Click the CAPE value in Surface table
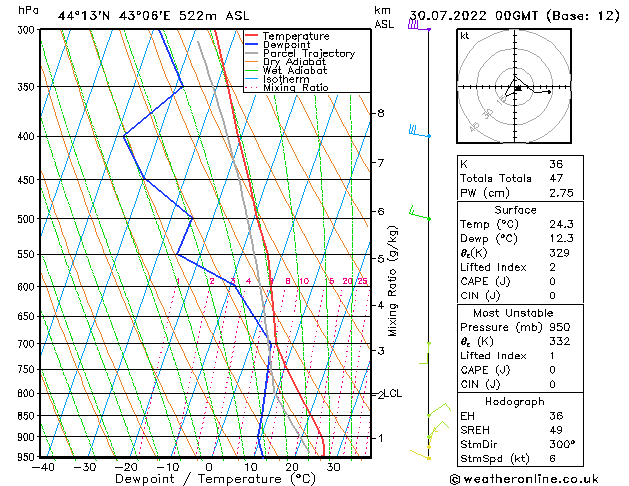Viewport: 629px width, 486px height. pyautogui.click(x=552, y=281)
